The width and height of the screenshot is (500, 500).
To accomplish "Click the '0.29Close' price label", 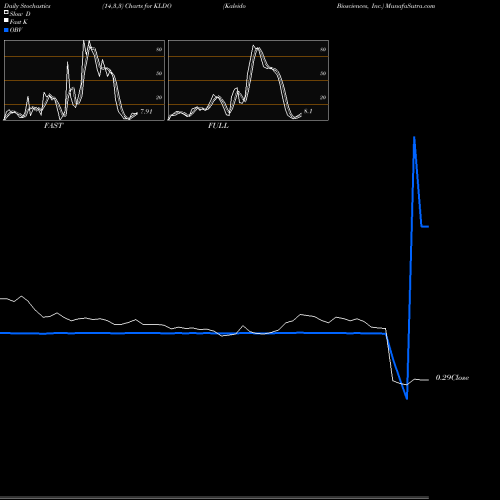I will 452,378.
